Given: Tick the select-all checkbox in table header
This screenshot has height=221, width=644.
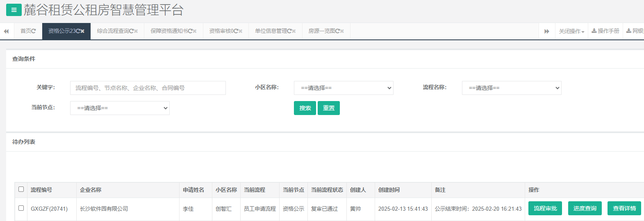Looking at the screenshot, I should pyautogui.click(x=21, y=189).
